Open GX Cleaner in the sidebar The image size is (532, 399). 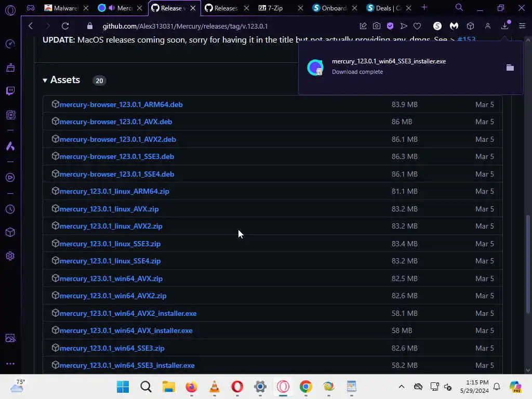coord(10,68)
